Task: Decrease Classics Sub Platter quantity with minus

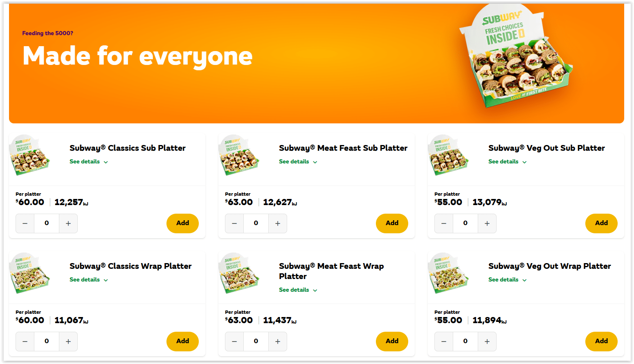Action: click(x=25, y=223)
